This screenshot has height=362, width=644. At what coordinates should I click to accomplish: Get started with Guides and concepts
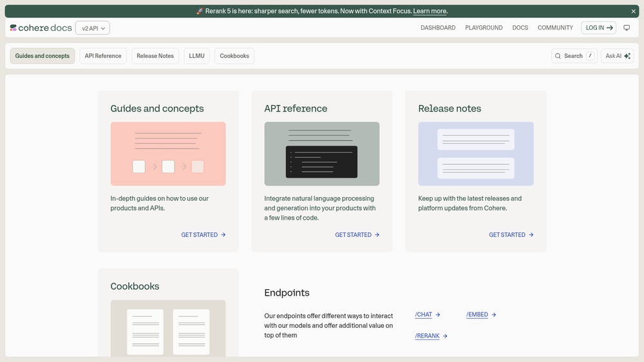tap(204, 234)
